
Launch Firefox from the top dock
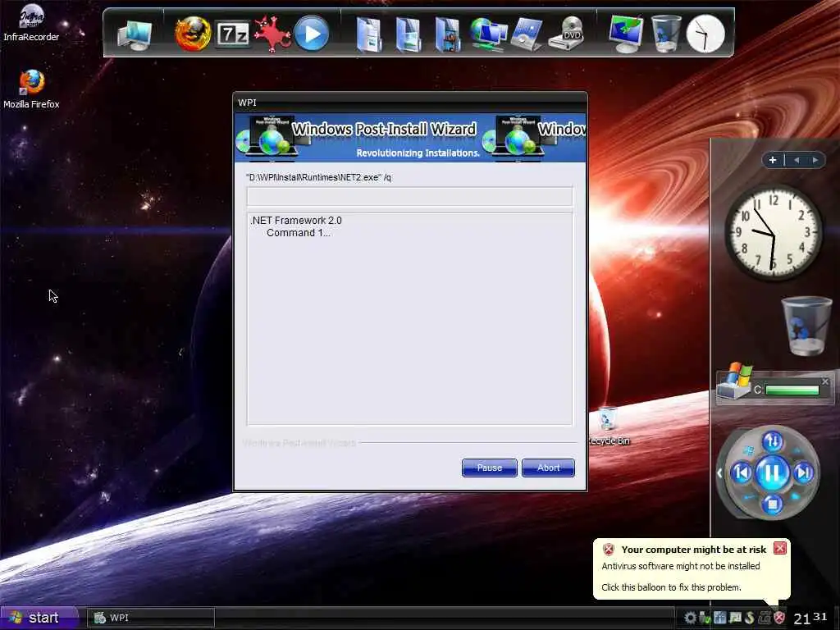coord(193,34)
